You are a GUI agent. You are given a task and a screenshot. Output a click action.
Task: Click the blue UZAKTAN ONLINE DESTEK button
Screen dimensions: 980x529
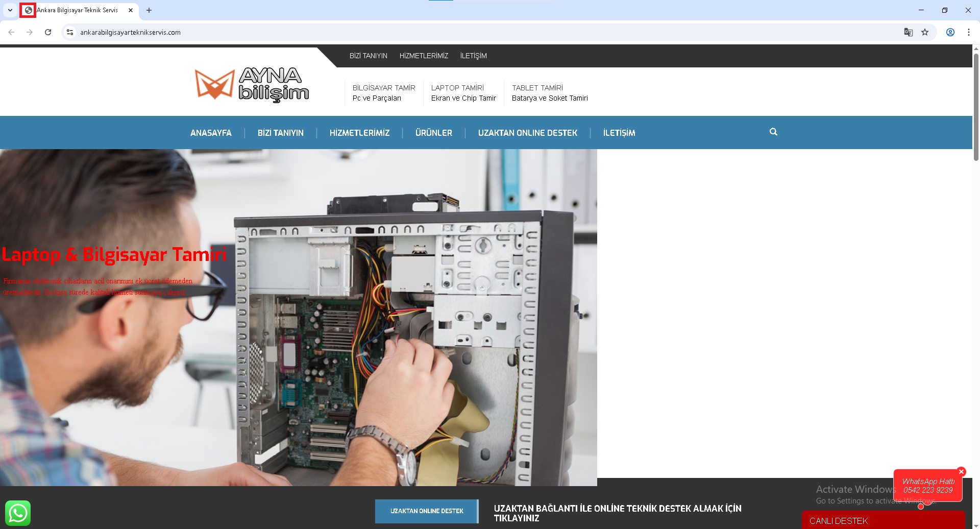(x=427, y=511)
